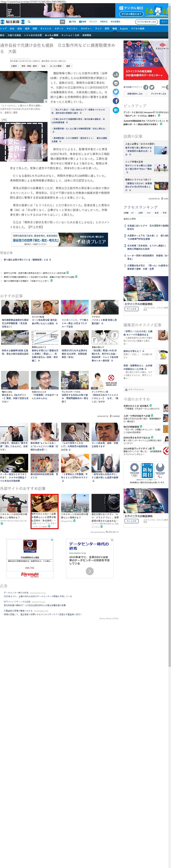Click 新聞宅配申し込み sidebar button
The width and height of the screenshot is (171, 868).
pos(135,94)
